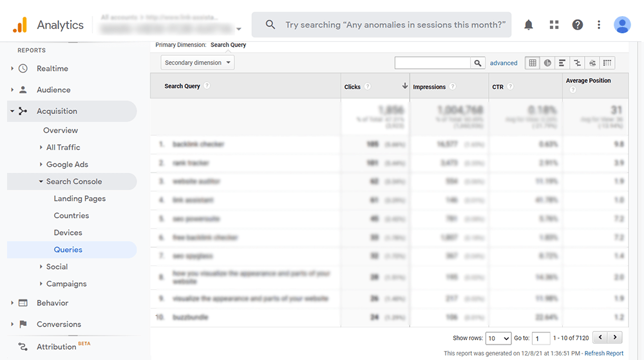
Task: Click the advanced filter link
Action: click(x=504, y=63)
